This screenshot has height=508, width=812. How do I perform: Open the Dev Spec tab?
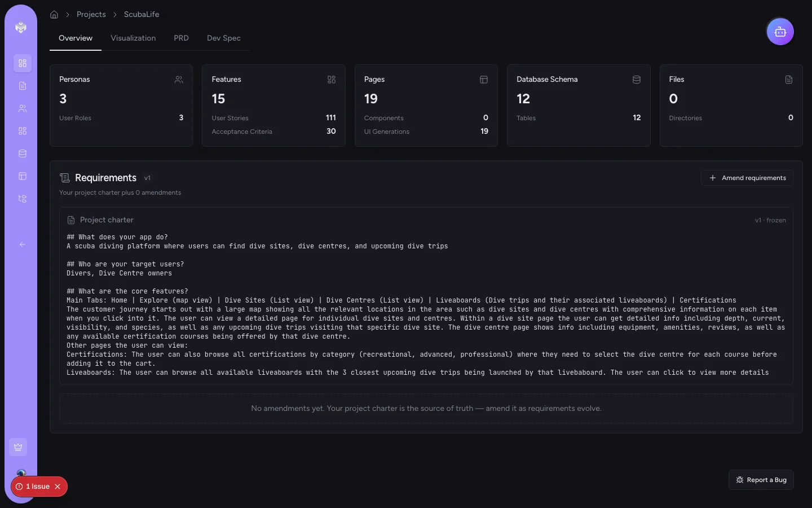coord(224,38)
